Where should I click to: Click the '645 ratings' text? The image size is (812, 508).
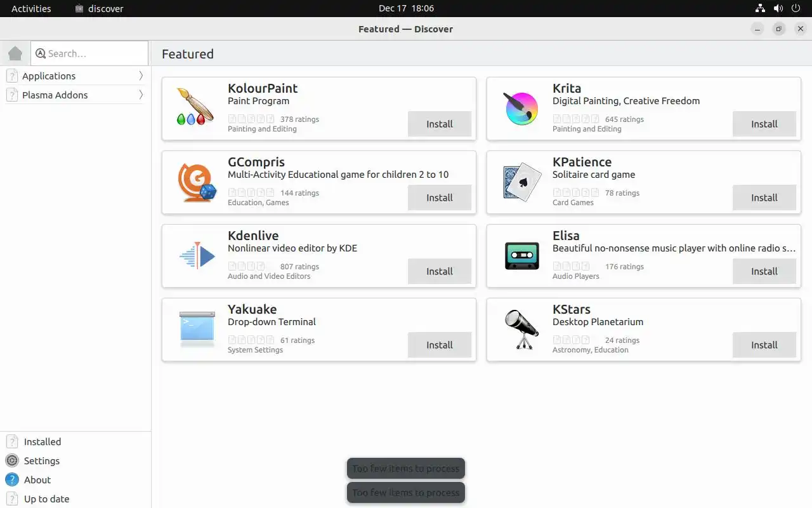tap(624, 119)
